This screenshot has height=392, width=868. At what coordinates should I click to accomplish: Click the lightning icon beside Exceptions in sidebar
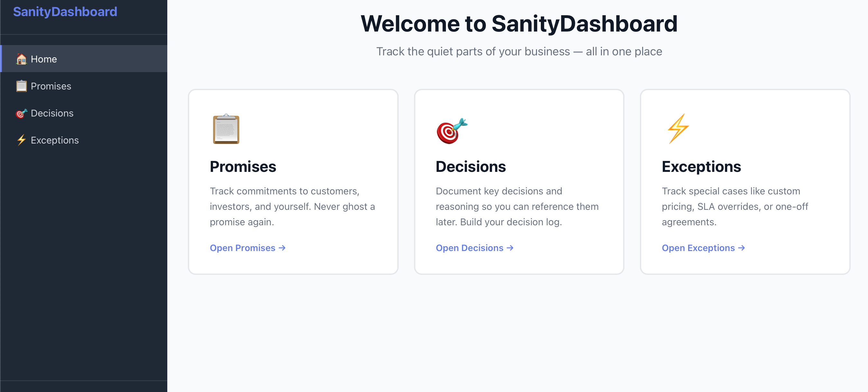21,140
